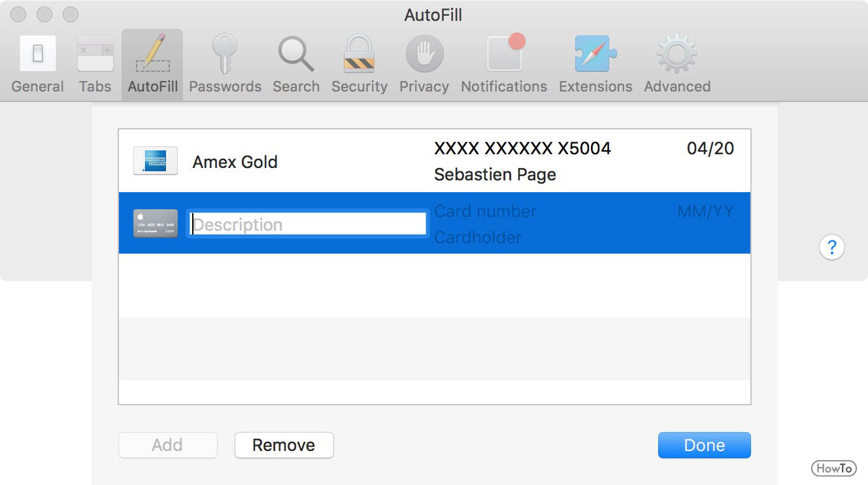This screenshot has width=868, height=485.
Task: Click the MM/YY expiry field
Action: (705, 211)
